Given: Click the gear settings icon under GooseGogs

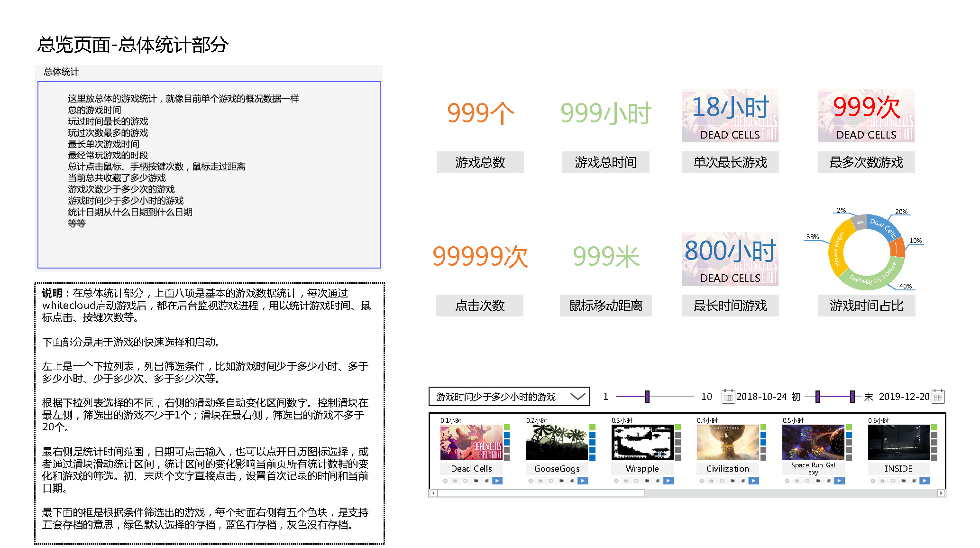Looking at the screenshot, I should coord(531,481).
